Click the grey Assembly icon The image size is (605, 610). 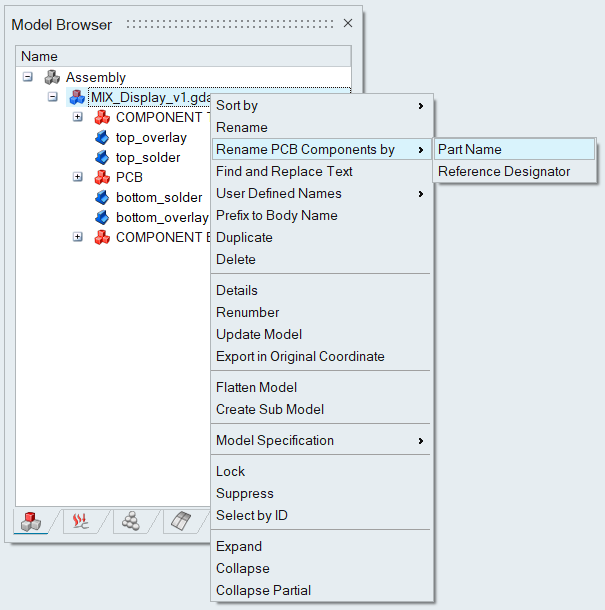click(52, 77)
